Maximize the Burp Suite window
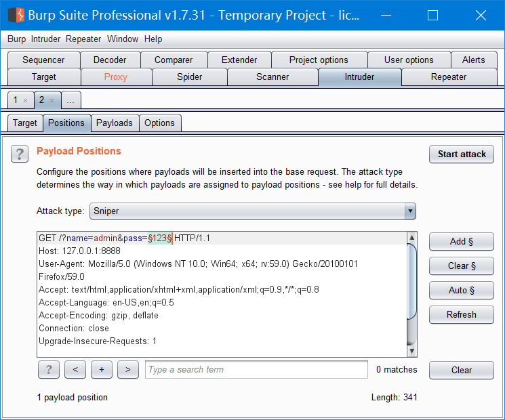This screenshot has height=420, width=505. coord(432,15)
